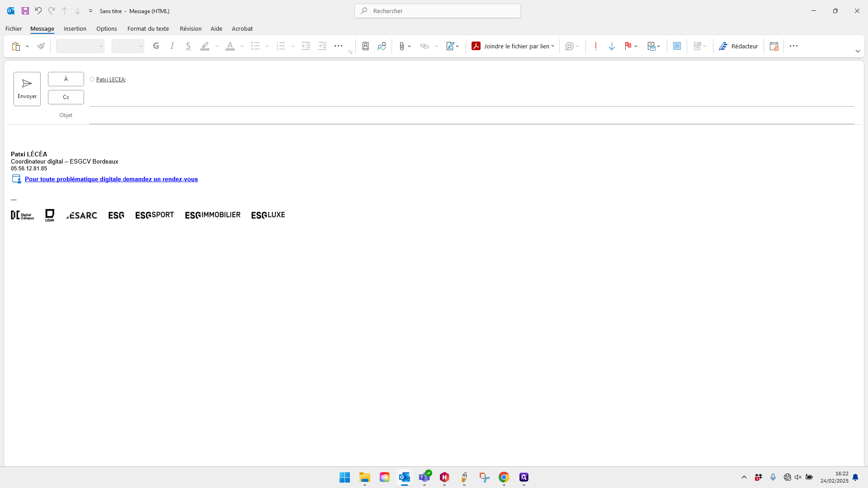Open the font size combo box
868x488 pixels.
pos(127,46)
